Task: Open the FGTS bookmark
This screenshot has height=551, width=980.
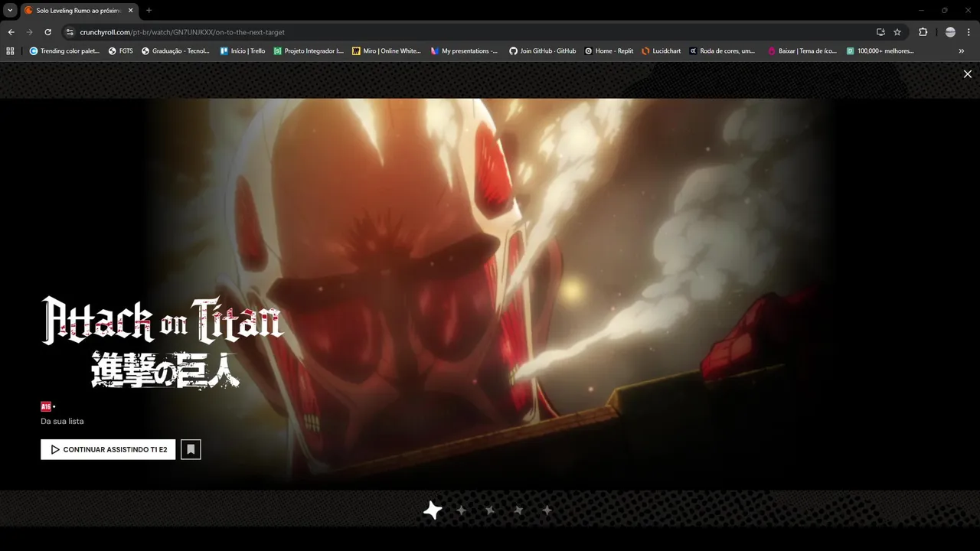Action: coord(121,51)
